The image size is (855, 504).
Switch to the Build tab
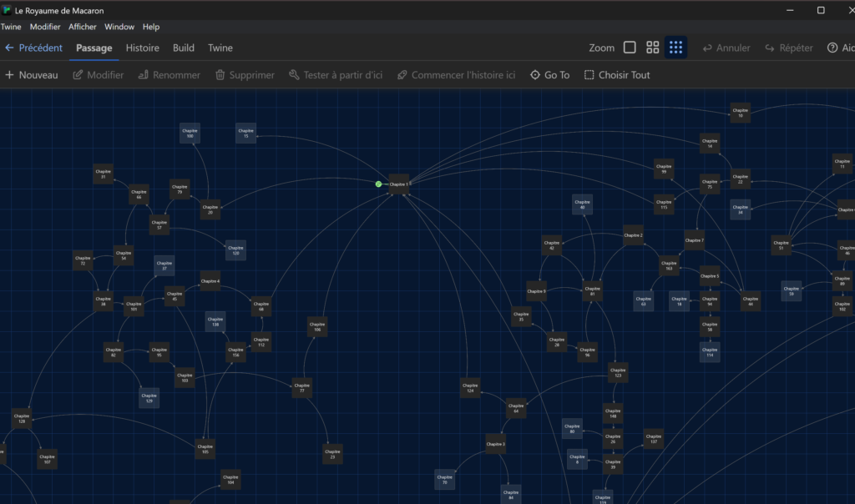click(x=184, y=48)
